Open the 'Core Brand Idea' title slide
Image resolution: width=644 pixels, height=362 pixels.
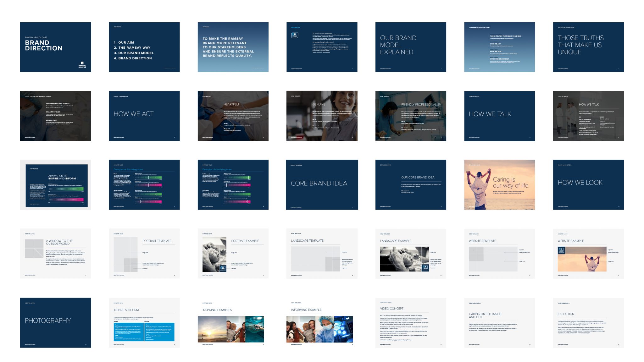[x=322, y=185]
